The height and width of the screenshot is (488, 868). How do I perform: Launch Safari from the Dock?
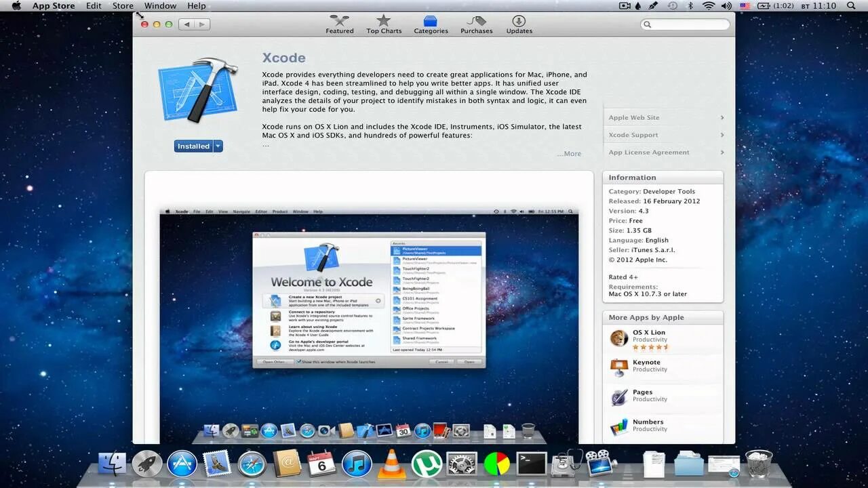tap(252, 464)
